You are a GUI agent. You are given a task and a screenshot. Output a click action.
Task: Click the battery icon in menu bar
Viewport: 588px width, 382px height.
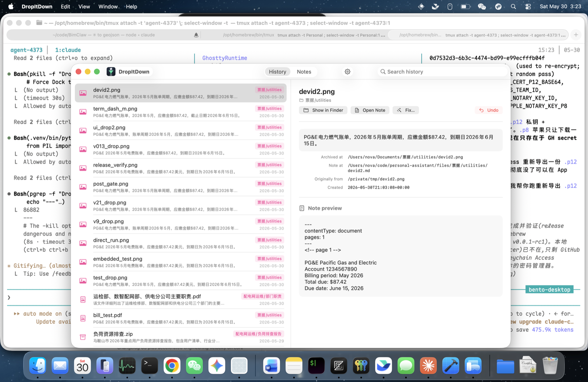(x=466, y=7)
